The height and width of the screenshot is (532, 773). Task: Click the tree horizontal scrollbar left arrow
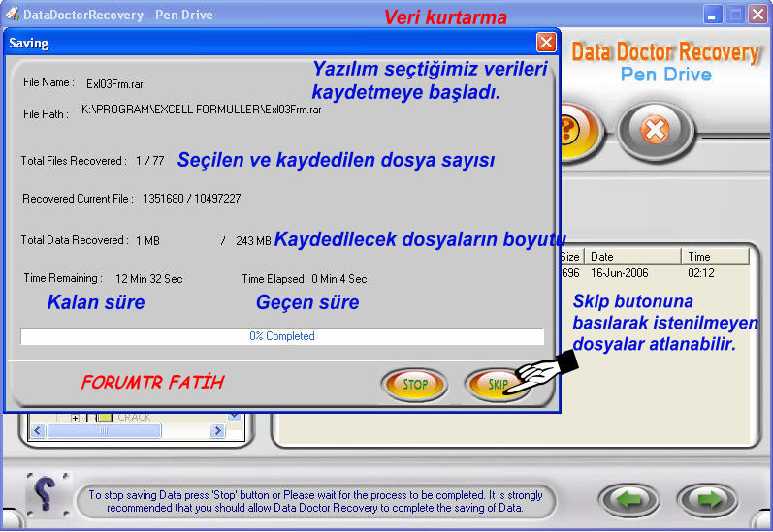[40, 430]
